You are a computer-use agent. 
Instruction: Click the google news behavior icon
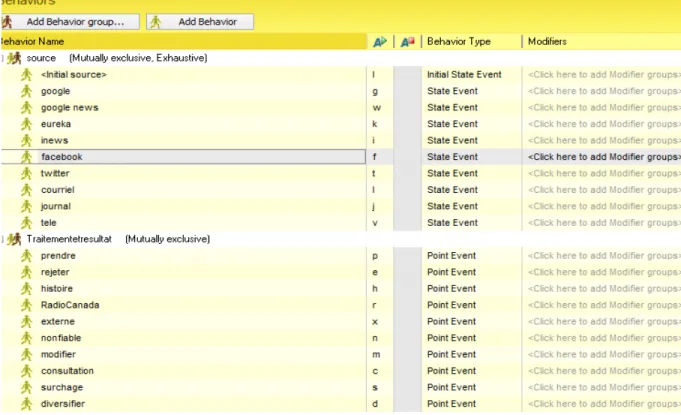[x=26, y=108]
